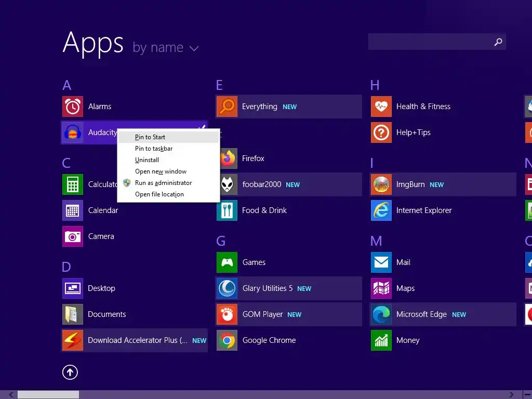Launch the Google Chrome icon
The height and width of the screenshot is (399, 532).
[x=227, y=340]
